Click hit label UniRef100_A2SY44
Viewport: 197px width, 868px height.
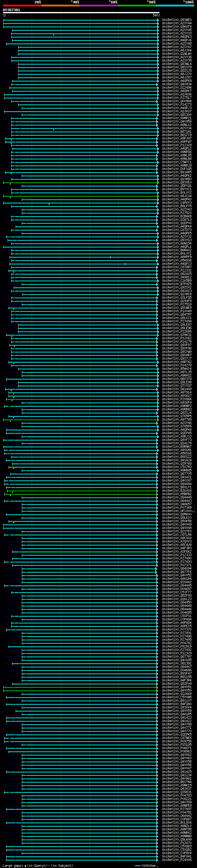177,23
